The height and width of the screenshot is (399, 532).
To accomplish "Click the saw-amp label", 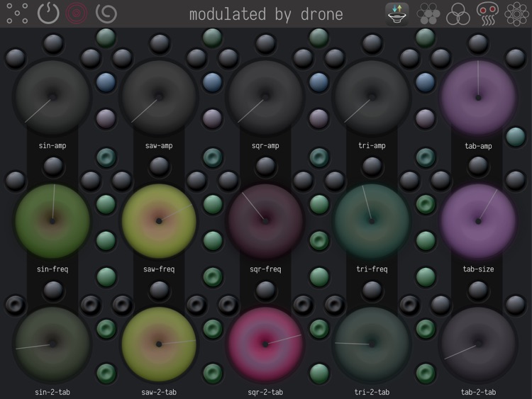I will pos(159,146).
